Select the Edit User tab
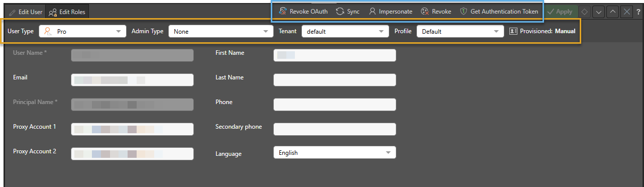This screenshot has height=187, width=644. pyautogui.click(x=26, y=12)
